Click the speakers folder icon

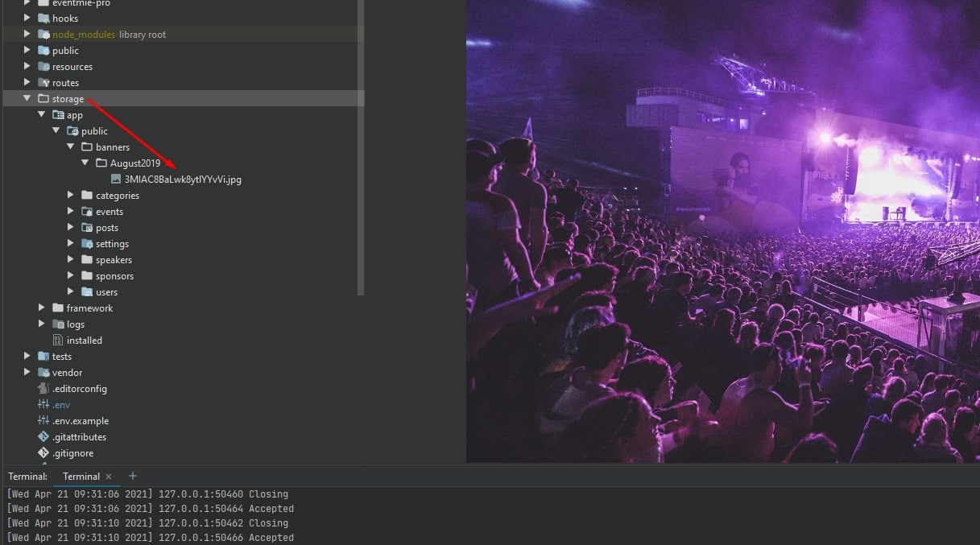(x=87, y=260)
